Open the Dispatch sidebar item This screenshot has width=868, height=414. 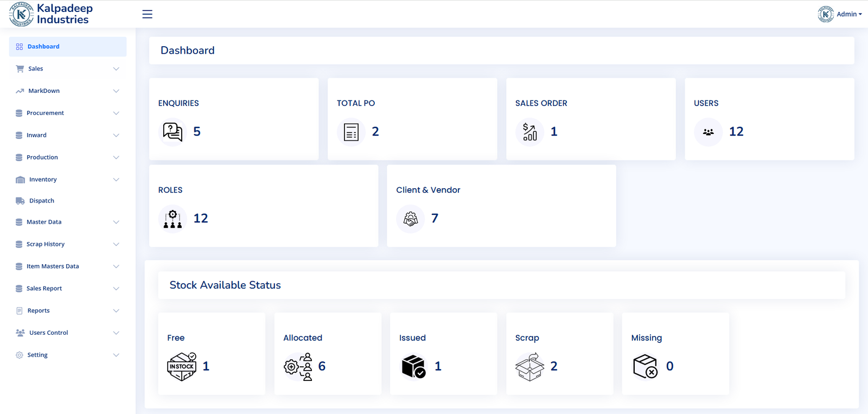[x=42, y=201]
